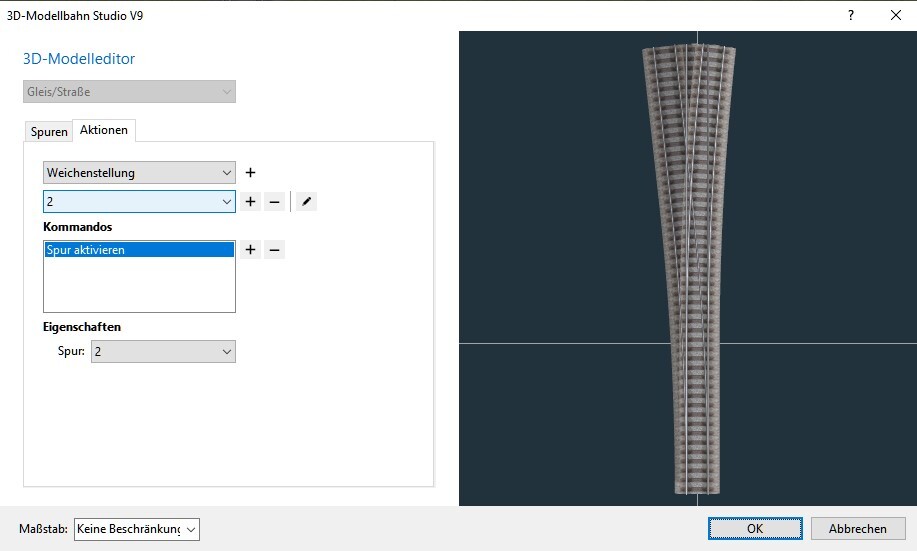Confirm with the OK button
The width and height of the screenshot is (917, 551).
[x=755, y=529]
